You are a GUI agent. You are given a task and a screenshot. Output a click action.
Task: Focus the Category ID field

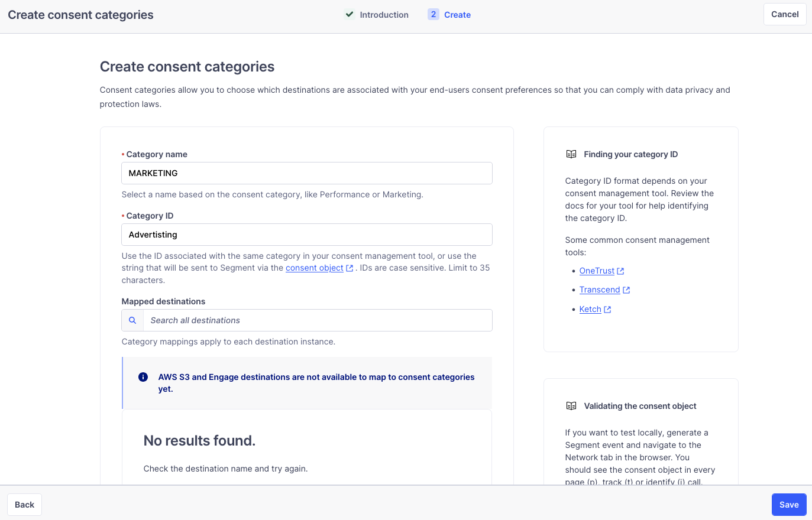(307, 235)
